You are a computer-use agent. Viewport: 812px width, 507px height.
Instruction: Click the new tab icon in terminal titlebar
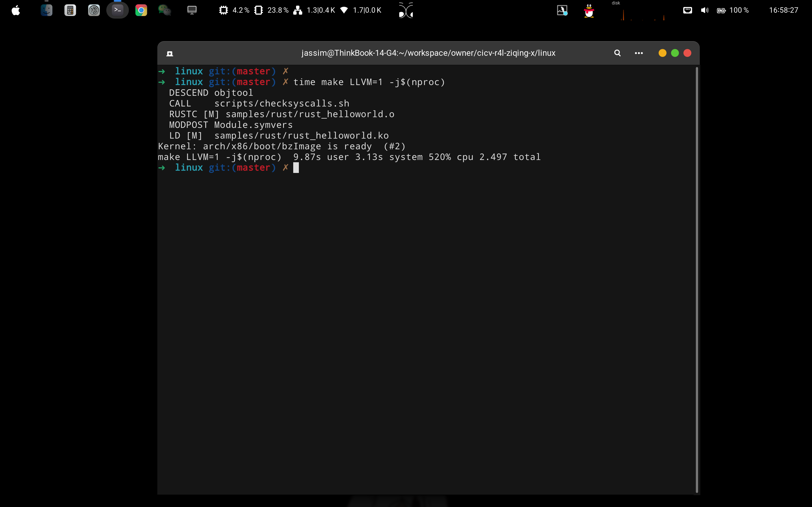point(170,54)
